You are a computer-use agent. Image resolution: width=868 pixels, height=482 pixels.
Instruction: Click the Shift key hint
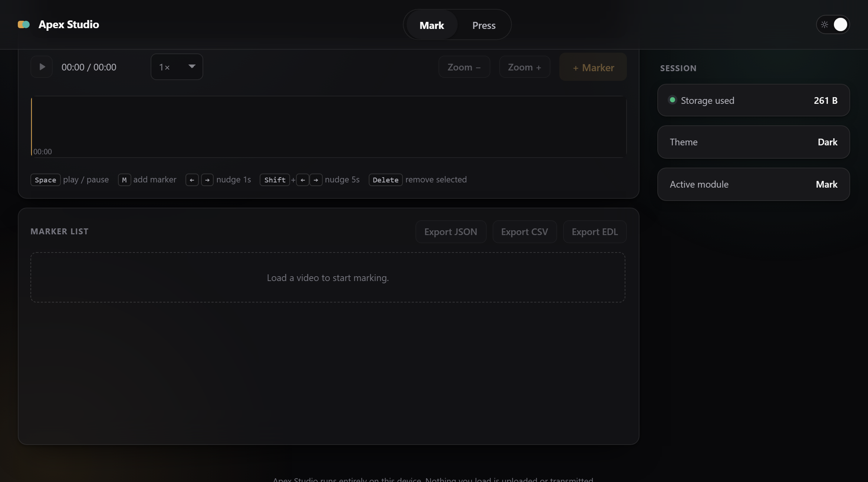(x=274, y=180)
